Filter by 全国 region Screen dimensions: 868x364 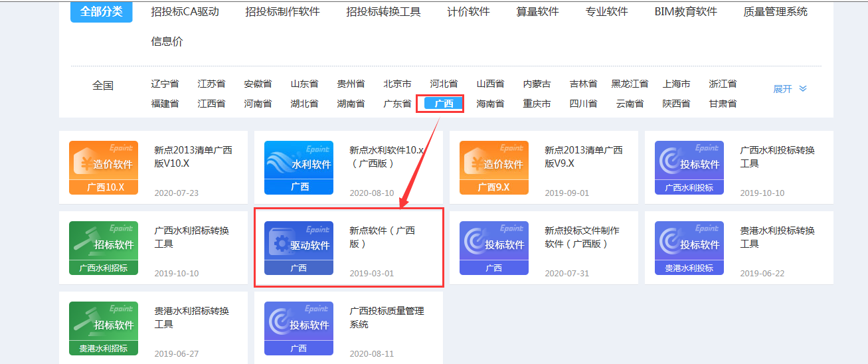(x=103, y=86)
